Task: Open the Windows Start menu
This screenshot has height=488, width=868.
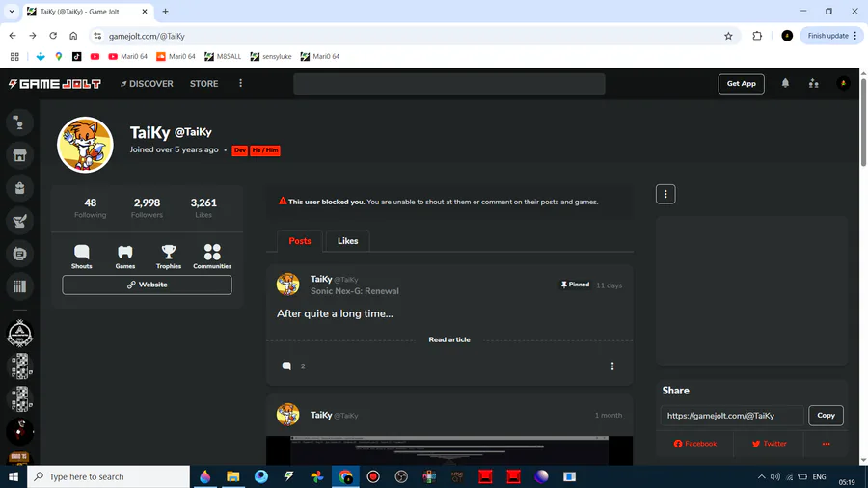Action: 14,476
